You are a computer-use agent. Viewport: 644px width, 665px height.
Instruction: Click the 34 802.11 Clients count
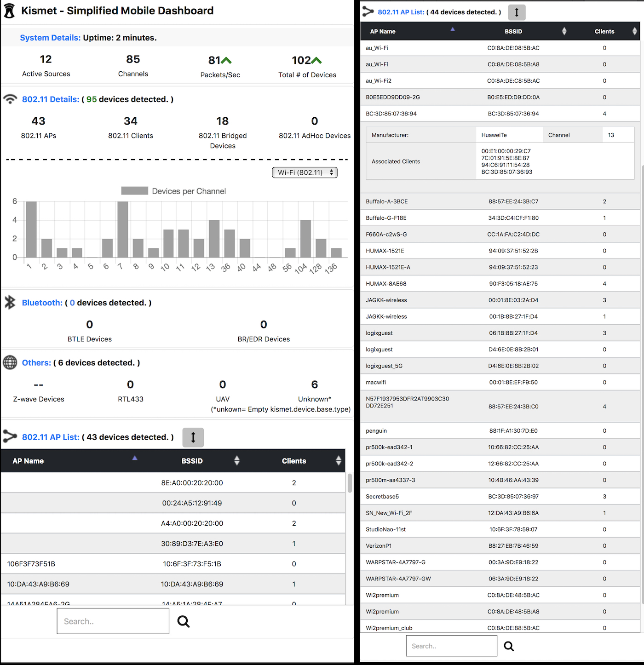(131, 121)
